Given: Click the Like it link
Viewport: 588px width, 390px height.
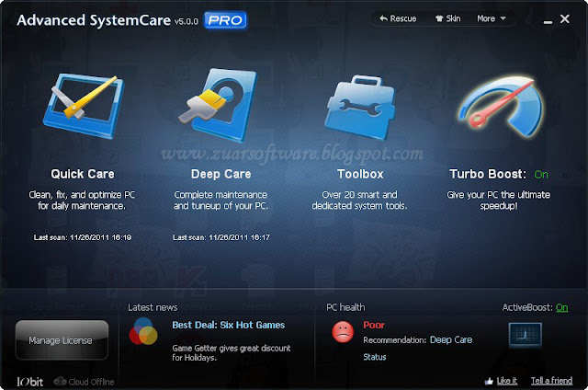Looking at the screenshot, I should point(506,381).
